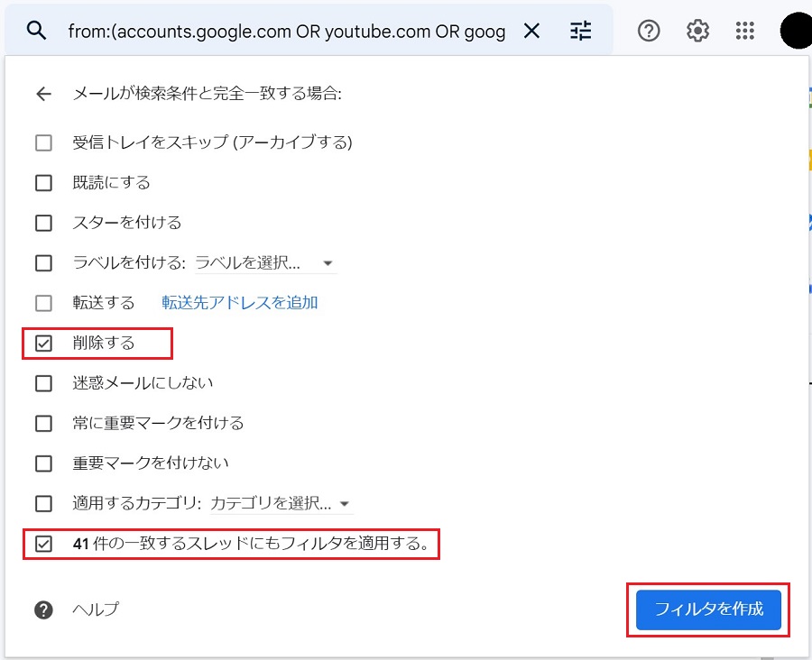Open the カテゴリを選択 dropdown
The width and height of the screenshot is (812, 660).
[281, 503]
